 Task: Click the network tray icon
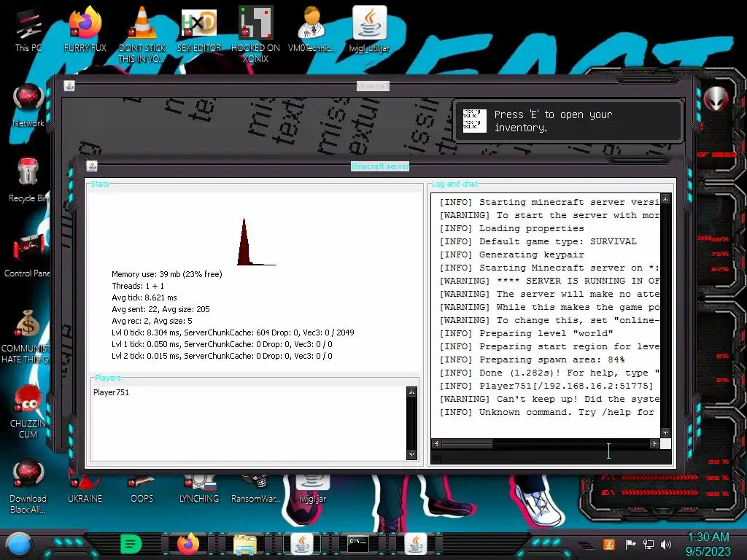[x=649, y=545]
